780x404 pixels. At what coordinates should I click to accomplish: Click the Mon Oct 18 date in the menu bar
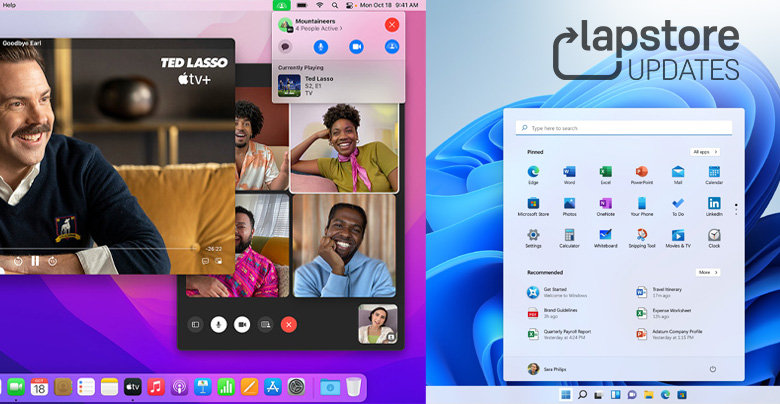coord(376,5)
